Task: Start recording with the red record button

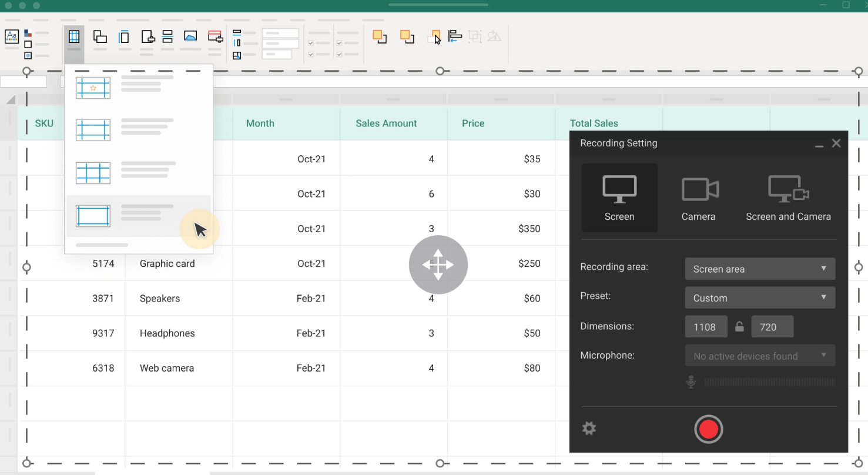Action: coord(708,429)
